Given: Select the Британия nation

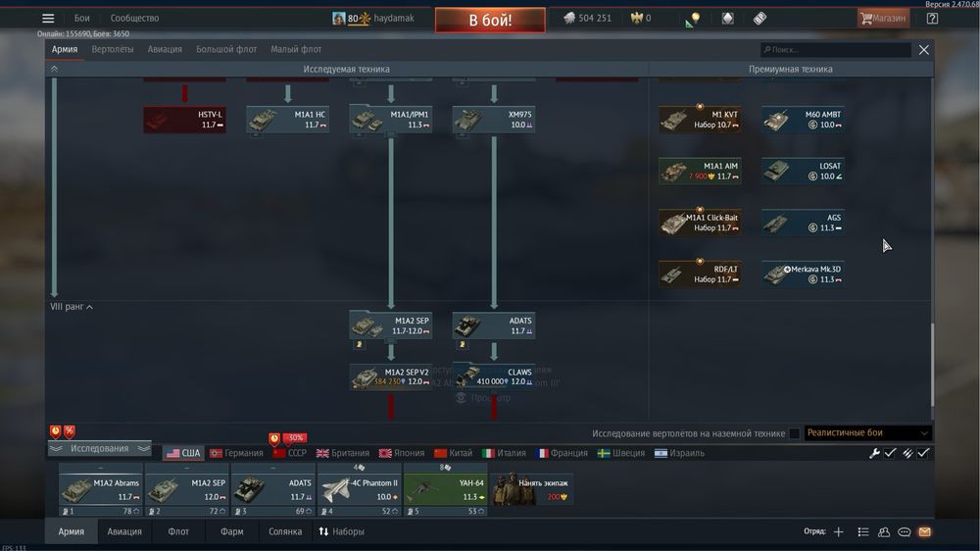Looking at the screenshot, I should click(342, 453).
